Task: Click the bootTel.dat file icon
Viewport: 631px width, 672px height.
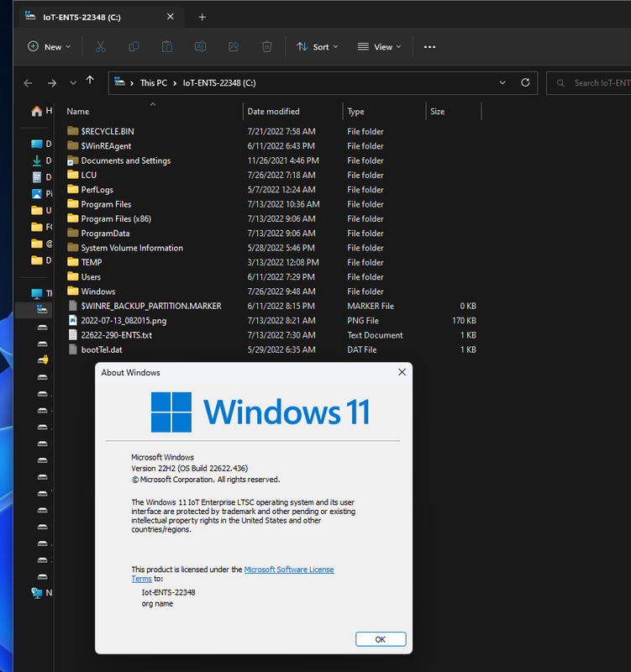Action: 73,349
